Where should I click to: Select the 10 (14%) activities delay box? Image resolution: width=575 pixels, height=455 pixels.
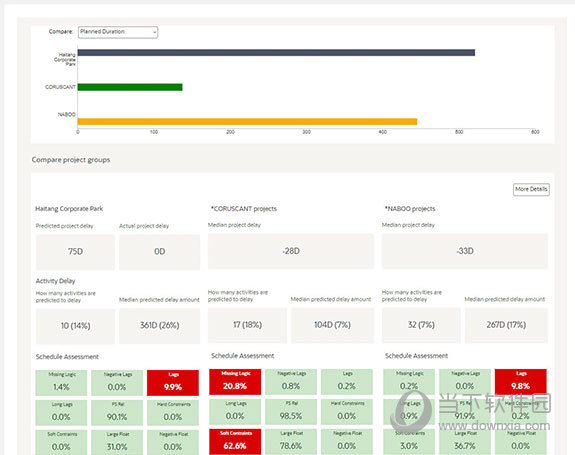coord(75,326)
